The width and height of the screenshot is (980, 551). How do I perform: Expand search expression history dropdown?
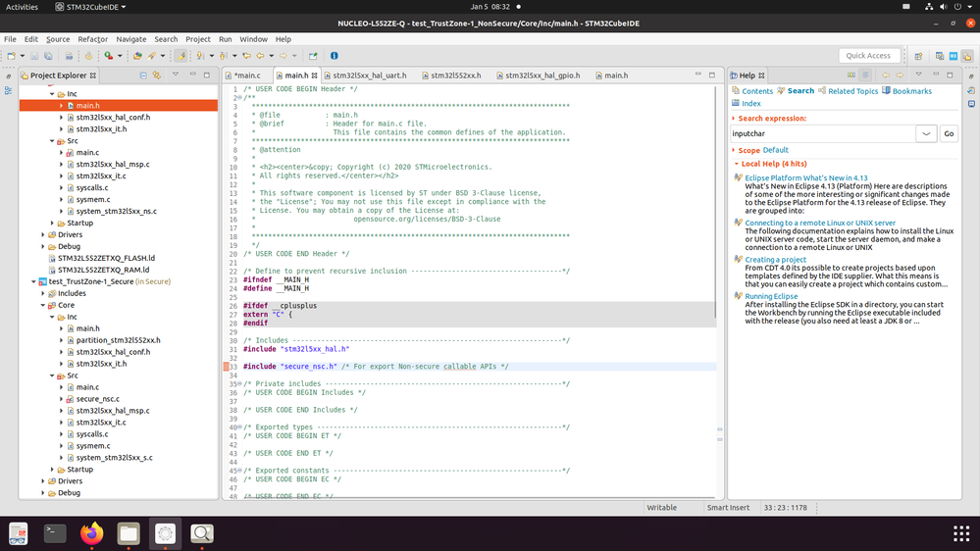[x=926, y=133]
